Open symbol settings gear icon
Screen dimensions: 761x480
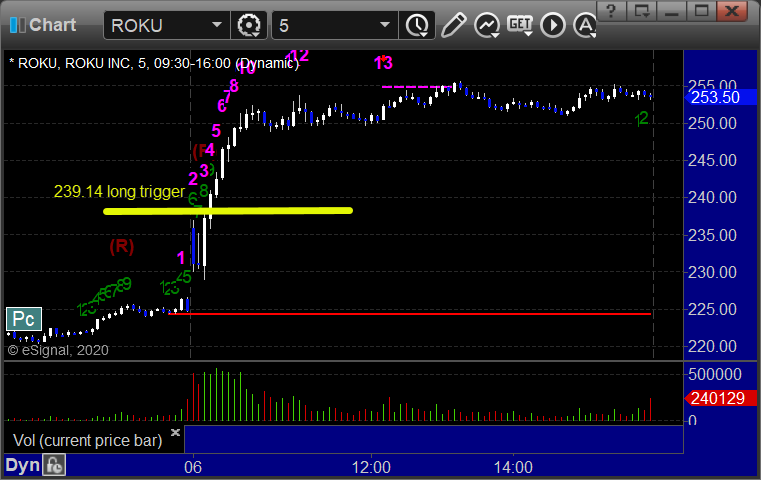(249, 25)
